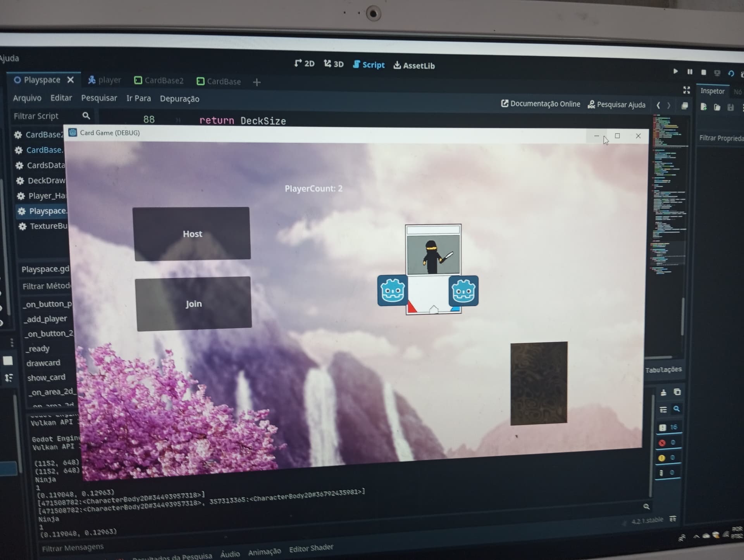The image size is (744, 560).
Task: Save resource disk icon in Inspector
Action: point(730,107)
